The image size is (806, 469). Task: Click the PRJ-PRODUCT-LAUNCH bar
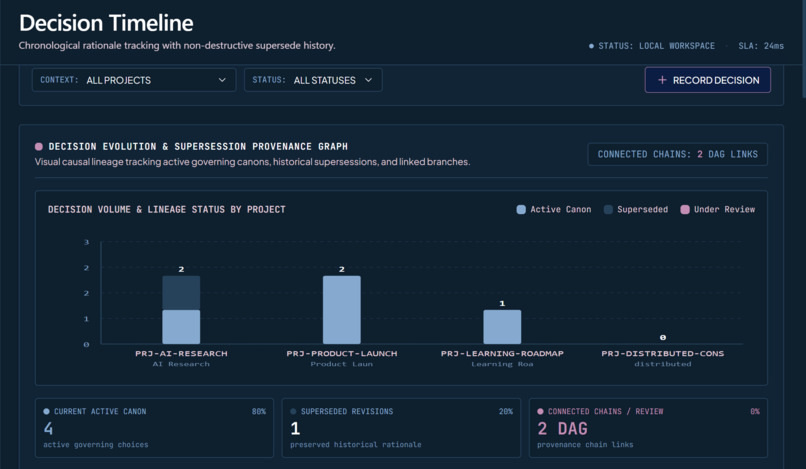coord(341,310)
